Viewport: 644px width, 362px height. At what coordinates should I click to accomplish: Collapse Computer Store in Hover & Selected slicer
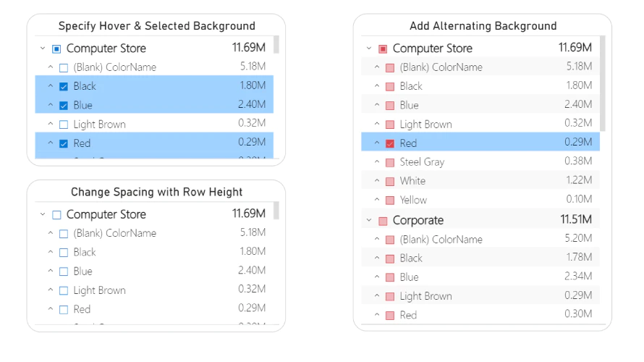(43, 49)
